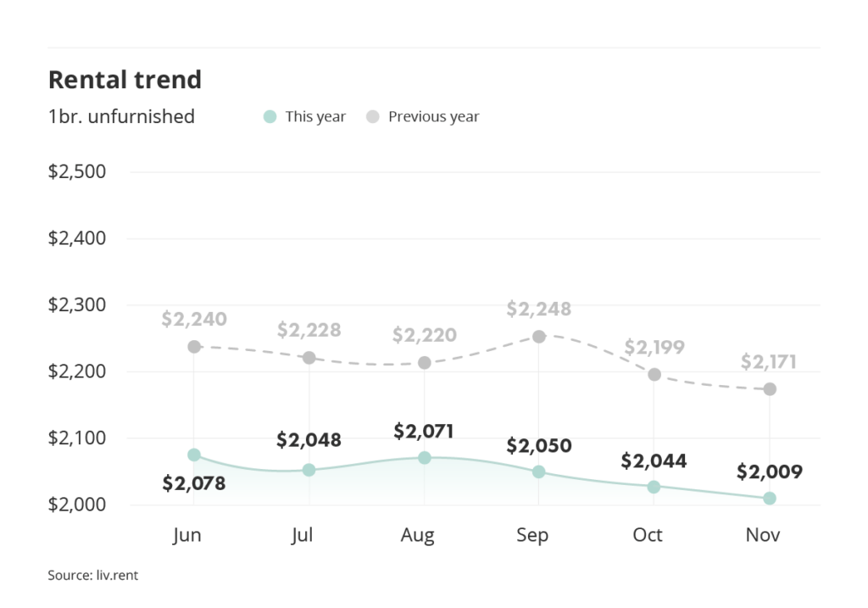Click the Rental trend chart title

125,80
